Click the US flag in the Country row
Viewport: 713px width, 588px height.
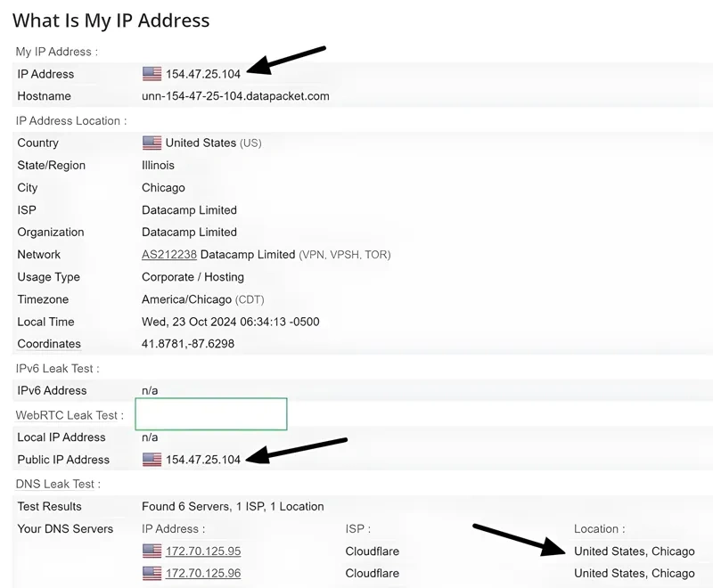pos(152,143)
